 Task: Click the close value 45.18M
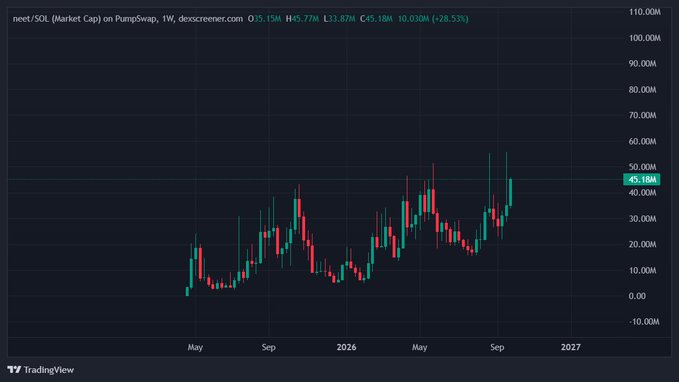point(379,19)
